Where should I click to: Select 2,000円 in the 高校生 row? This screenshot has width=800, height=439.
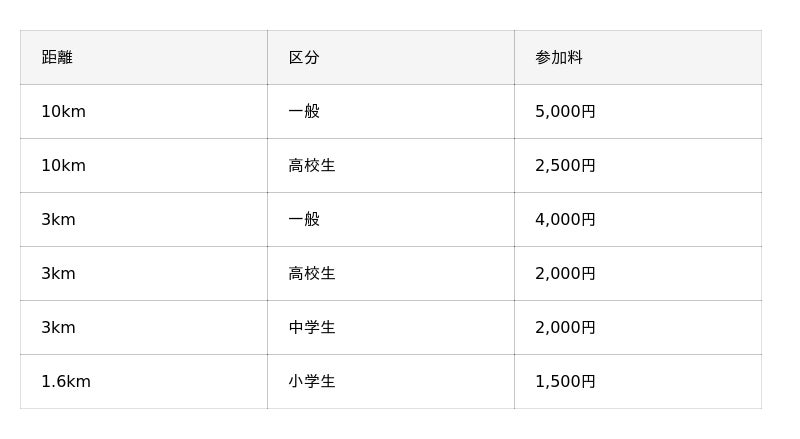coord(565,274)
